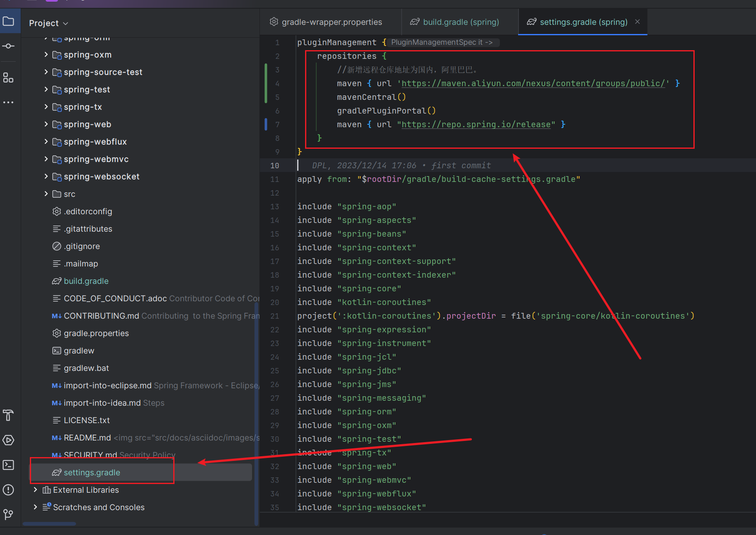Click Gradle elephant icon on build.gradle tab
Image resolution: width=756 pixels, height=535 pixels.
414,22
